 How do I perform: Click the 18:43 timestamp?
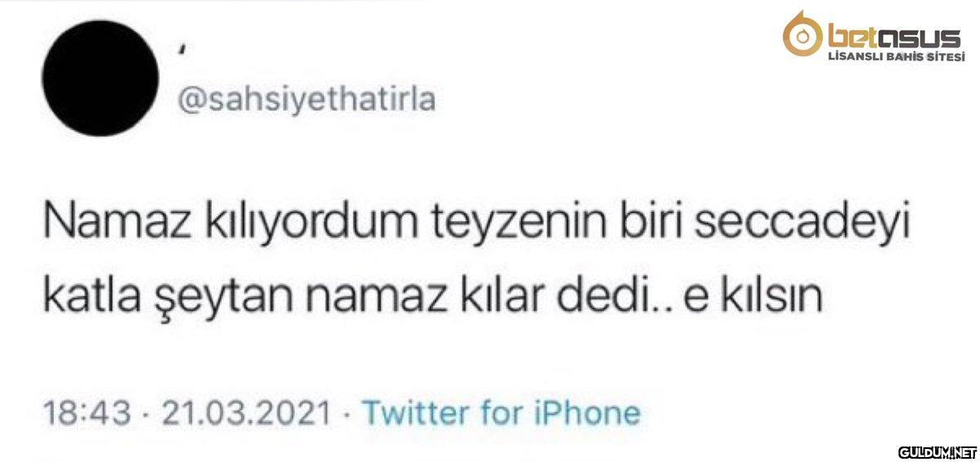point(87,413)
